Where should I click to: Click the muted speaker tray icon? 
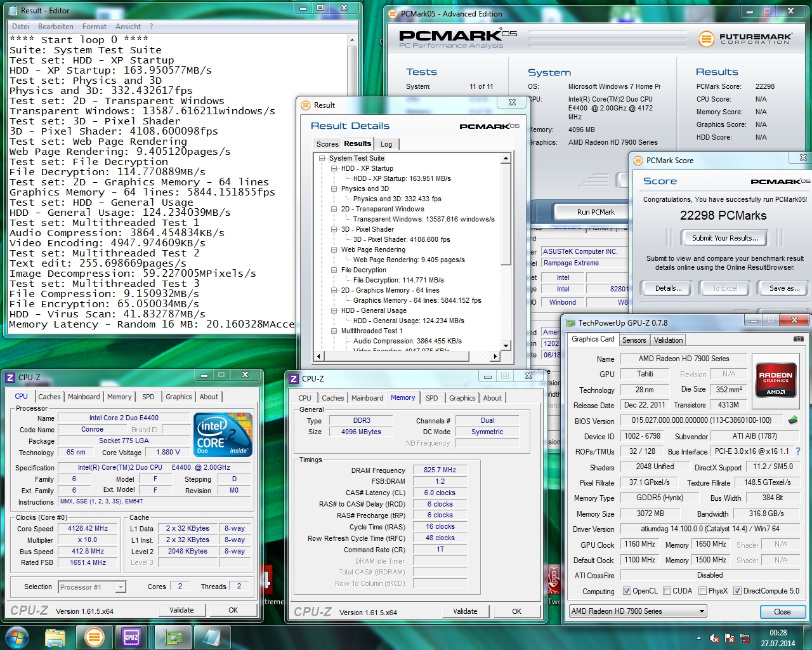point(714,638)
